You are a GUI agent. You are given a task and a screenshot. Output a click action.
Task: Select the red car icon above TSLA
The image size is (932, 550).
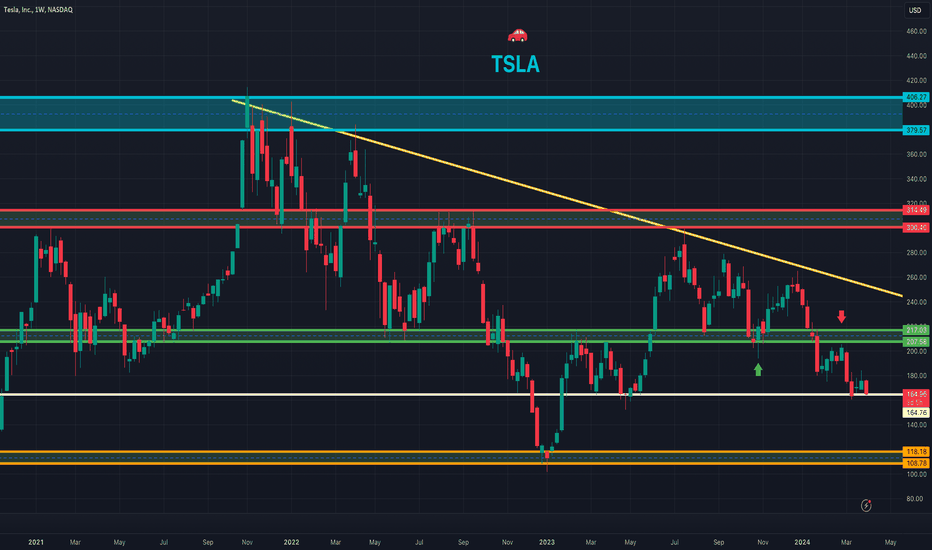coord(517,36)
